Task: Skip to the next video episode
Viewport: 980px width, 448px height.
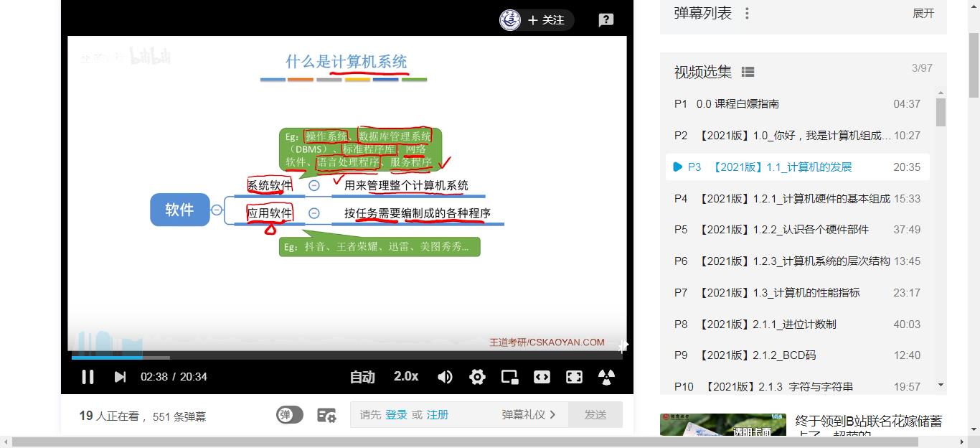Action: (120, 377)
